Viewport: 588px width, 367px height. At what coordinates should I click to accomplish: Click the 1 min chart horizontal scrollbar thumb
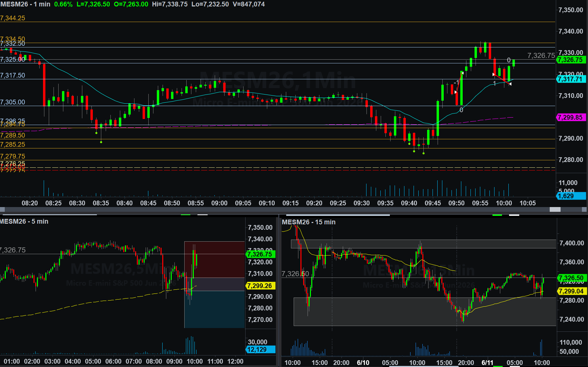point(555,209)
